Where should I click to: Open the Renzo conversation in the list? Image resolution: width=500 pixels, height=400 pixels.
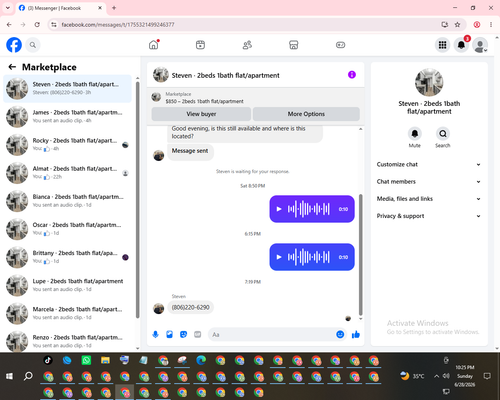[x=67, y=341]
